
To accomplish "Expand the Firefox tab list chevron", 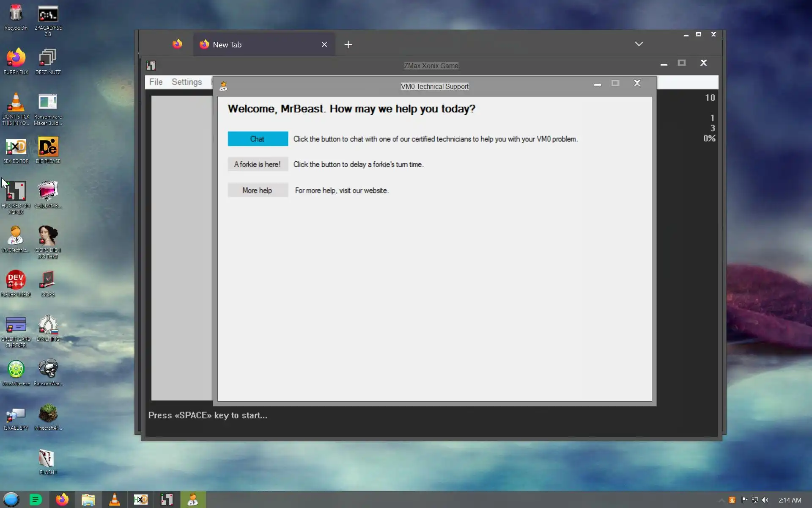I will click(x=639, y=44).
